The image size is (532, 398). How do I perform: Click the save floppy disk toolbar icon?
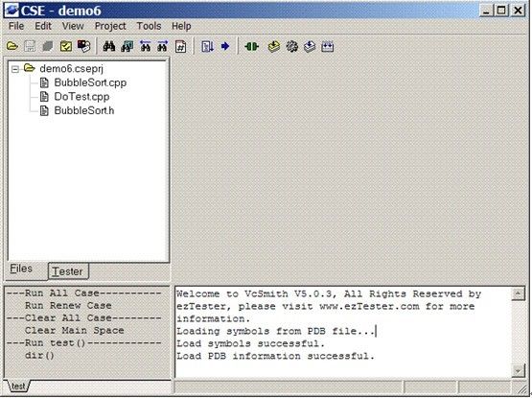(x=30, y=46)
